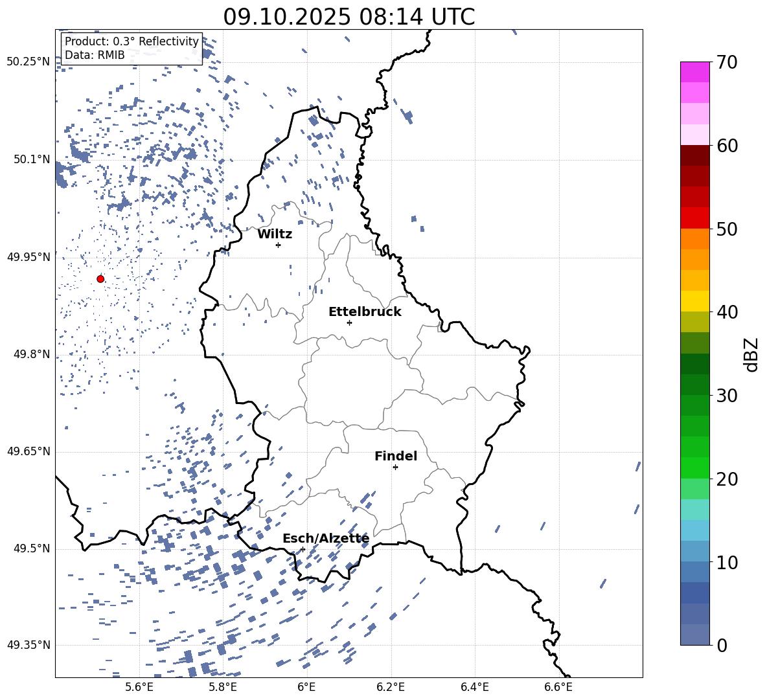Click the magenta swatch at top of colorbar
The height and width of the screenshot is (700, 767).
coord(695,72)
